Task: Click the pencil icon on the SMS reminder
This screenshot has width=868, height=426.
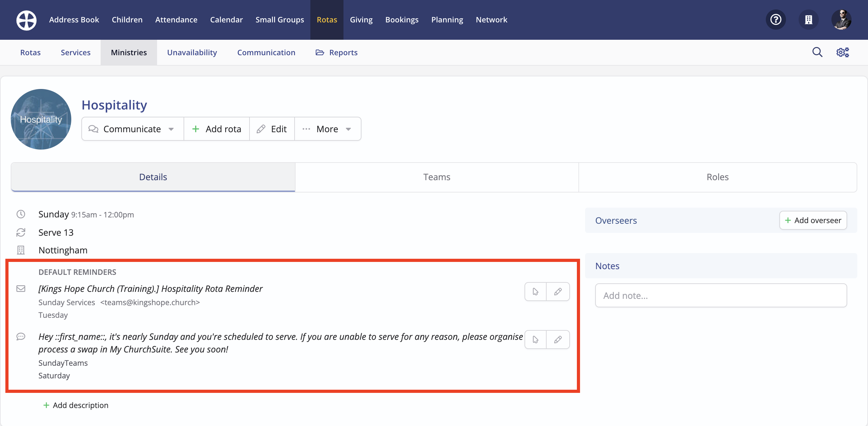Action: (x=558, y=340)
